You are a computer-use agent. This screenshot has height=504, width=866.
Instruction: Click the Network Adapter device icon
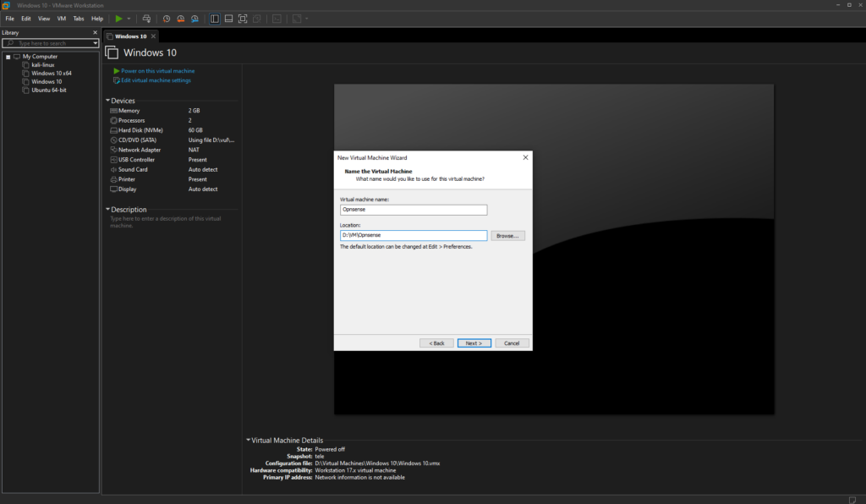(x=113, y=150)
